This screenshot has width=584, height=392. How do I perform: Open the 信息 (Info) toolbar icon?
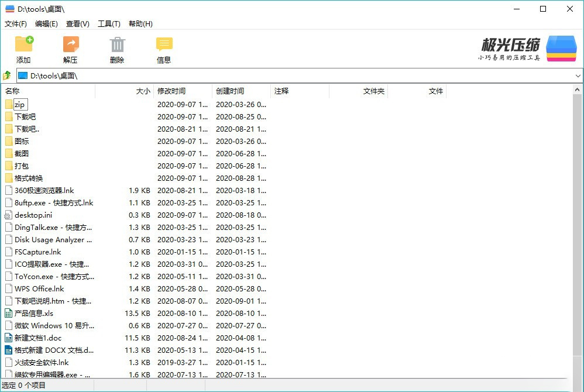coord(164,44)
